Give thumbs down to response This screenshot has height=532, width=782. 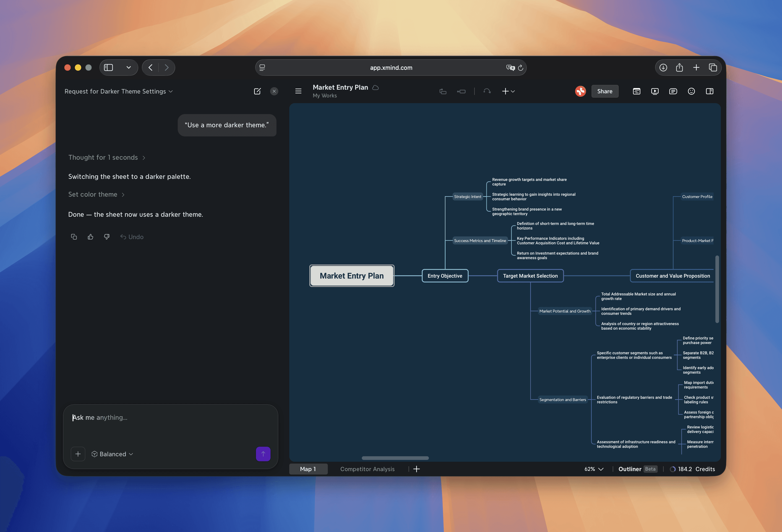click(x=107, y=237)
